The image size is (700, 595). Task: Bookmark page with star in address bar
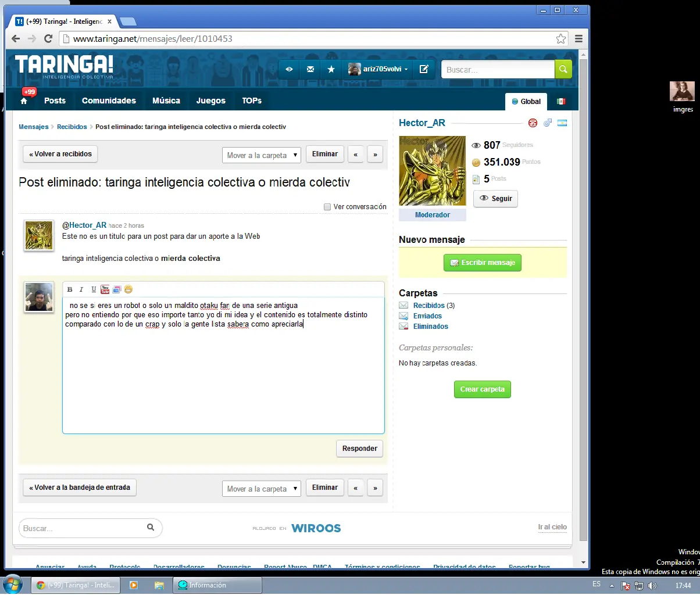tap(560, 39)
